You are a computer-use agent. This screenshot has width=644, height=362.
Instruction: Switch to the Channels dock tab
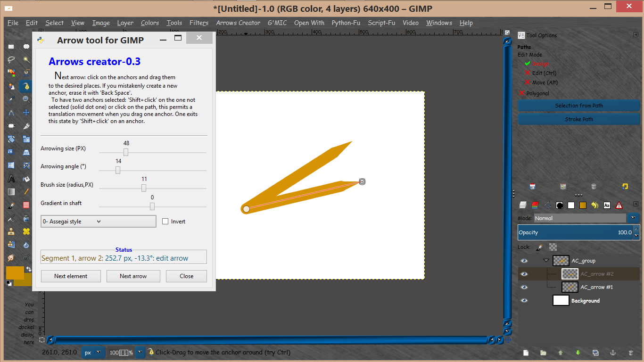[535, 205]
